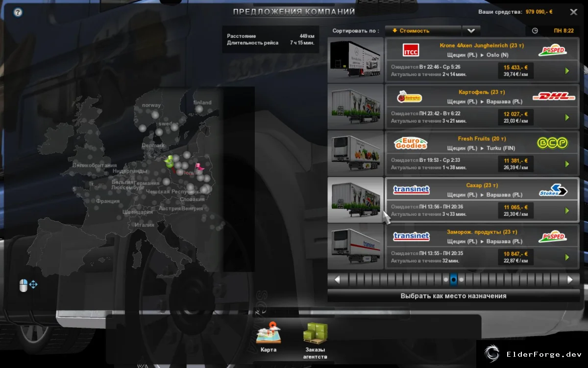588x368 pixels.
Task: Close the company offers window
Action: pyautogui.click(x=573, y=12)
